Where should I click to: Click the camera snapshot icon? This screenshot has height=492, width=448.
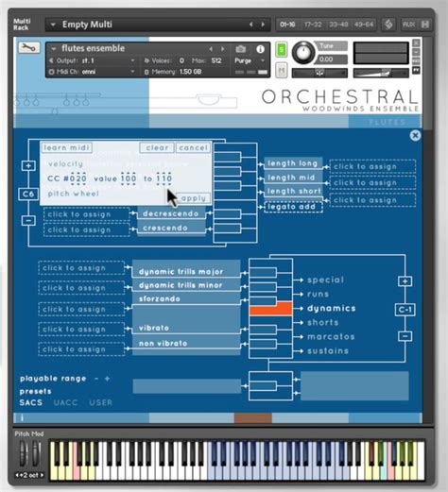(241, 49)
